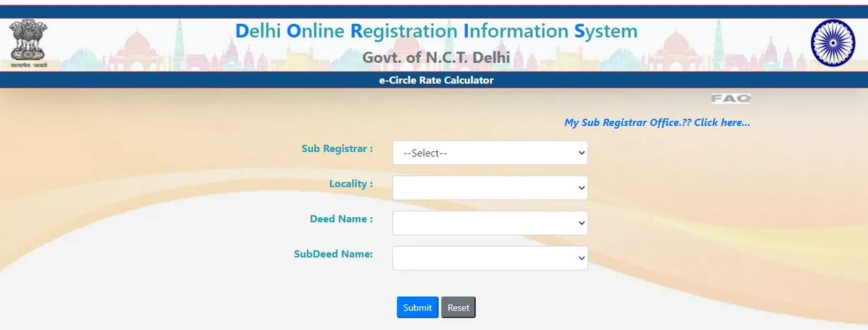
Task: Open the My Sub Registrar Office link
Action: click(x=657, y=123)
